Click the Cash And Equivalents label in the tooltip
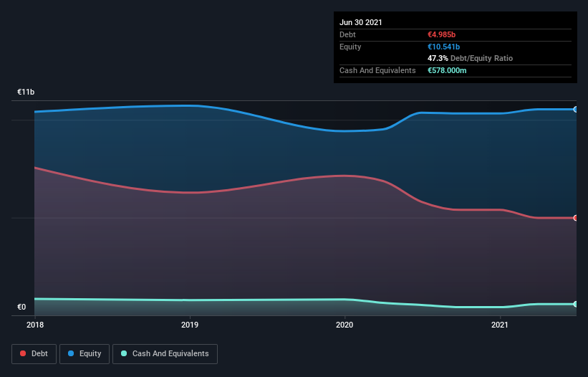Image resolution: width=588 pixels, height=377 pixels. [377, 70]
